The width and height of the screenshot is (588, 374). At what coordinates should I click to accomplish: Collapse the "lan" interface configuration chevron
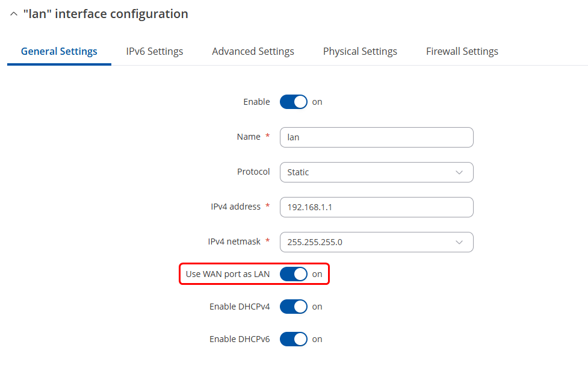click(13, 14)
